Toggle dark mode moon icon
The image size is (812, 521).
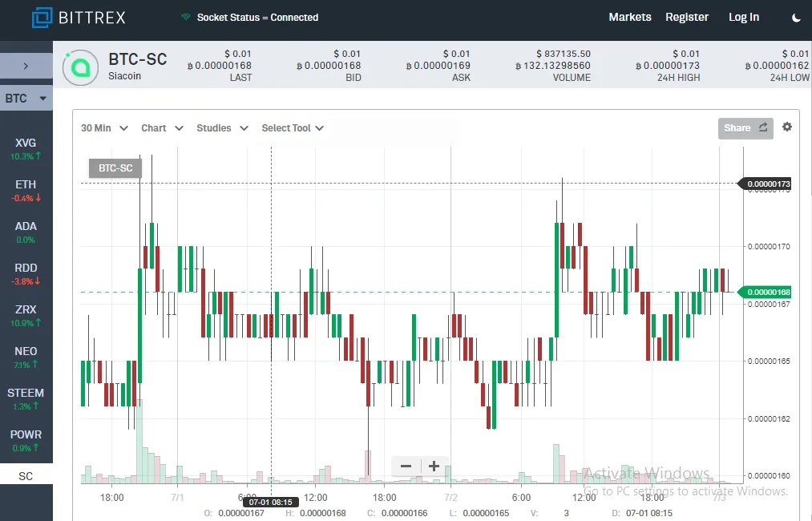[x=796, y=18]
